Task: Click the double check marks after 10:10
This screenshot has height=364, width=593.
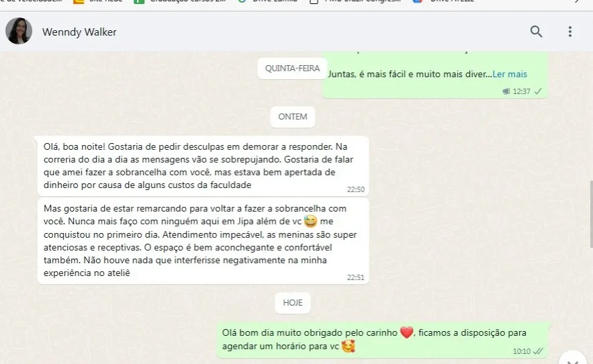Action: [x=538, y=351]
